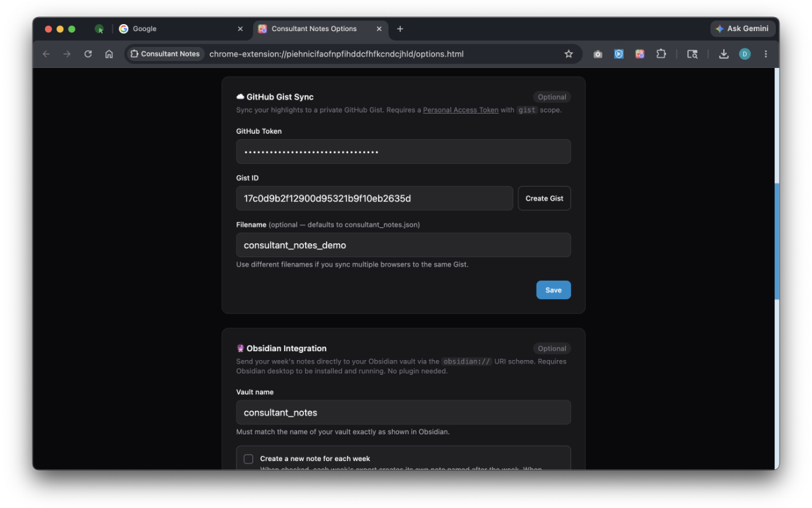
Task: Click the GitHub Token label
Action: pyautogui.click(x=259, y=131)
